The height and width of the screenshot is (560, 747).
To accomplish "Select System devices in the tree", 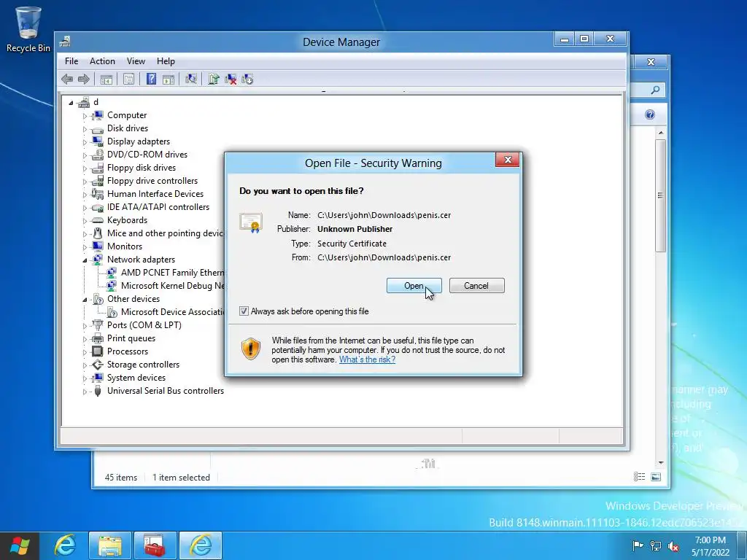I will click(136, 378).
